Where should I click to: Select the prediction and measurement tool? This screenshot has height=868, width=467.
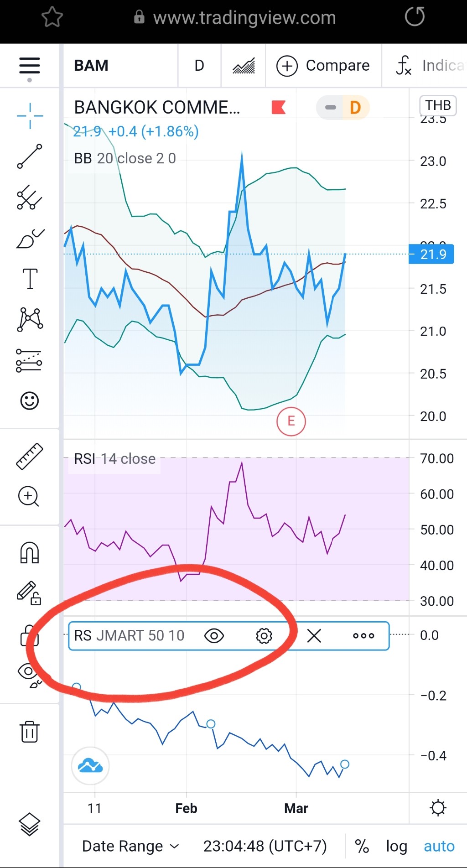(30, 360)
